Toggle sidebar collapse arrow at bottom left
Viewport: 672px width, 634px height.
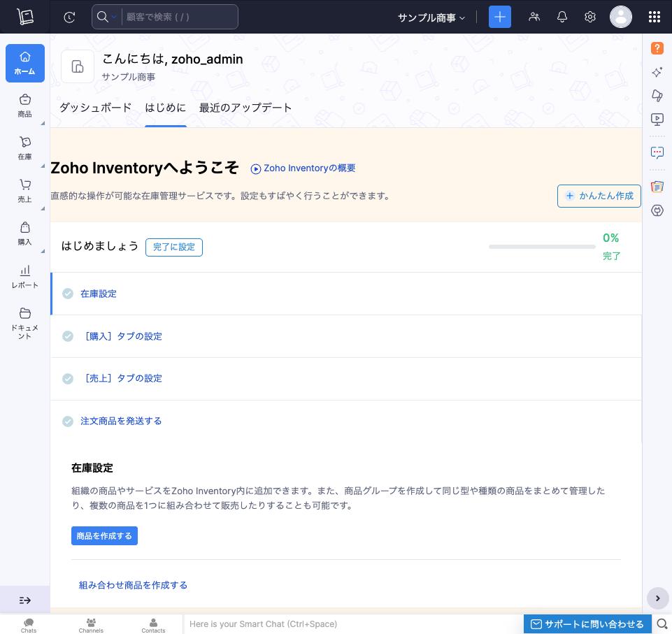(x=25, y=600)
